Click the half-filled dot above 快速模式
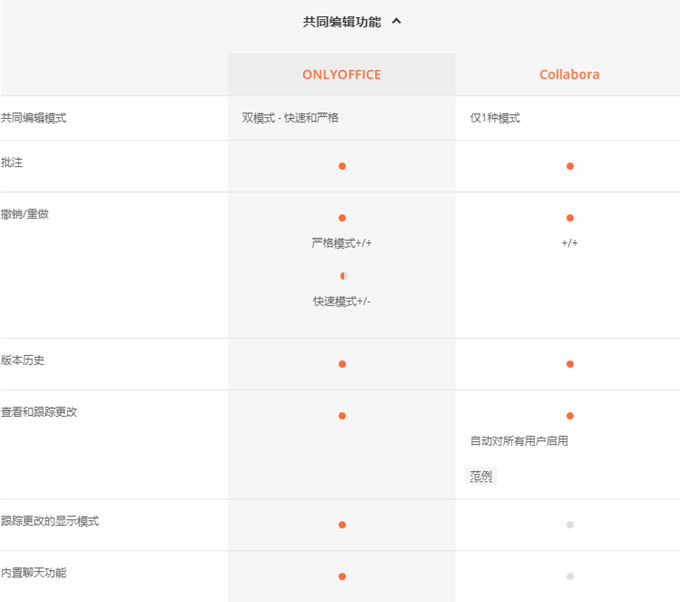 coord(343,276)
